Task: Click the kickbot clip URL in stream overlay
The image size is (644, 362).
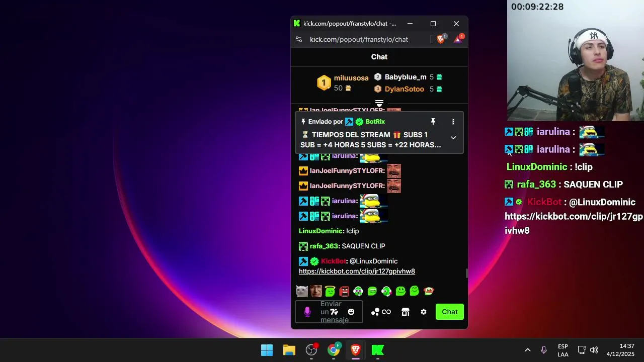Action: click(574, 224)
